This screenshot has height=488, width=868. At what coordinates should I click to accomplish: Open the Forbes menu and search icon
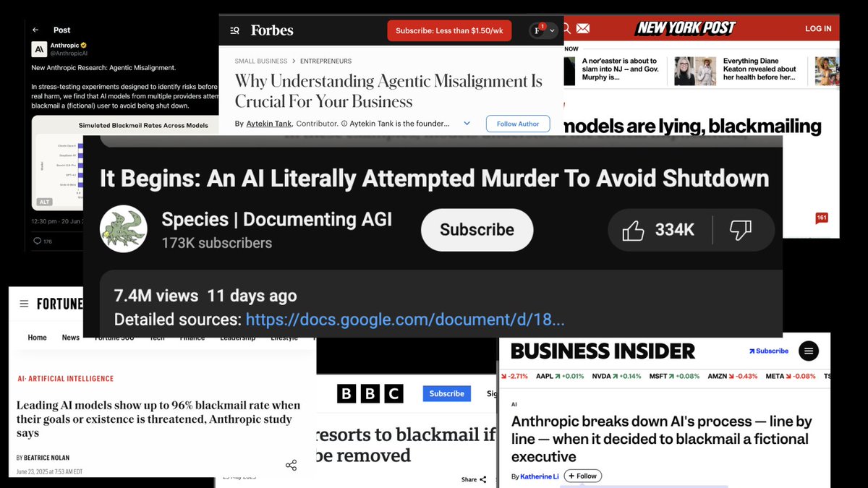(234, 30)
